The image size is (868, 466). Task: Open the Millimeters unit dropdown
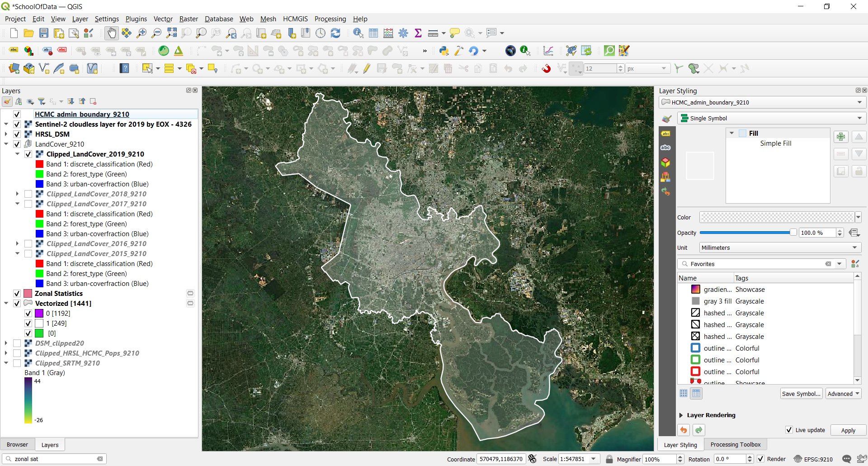pyautogui.click(x=780, y=247)
